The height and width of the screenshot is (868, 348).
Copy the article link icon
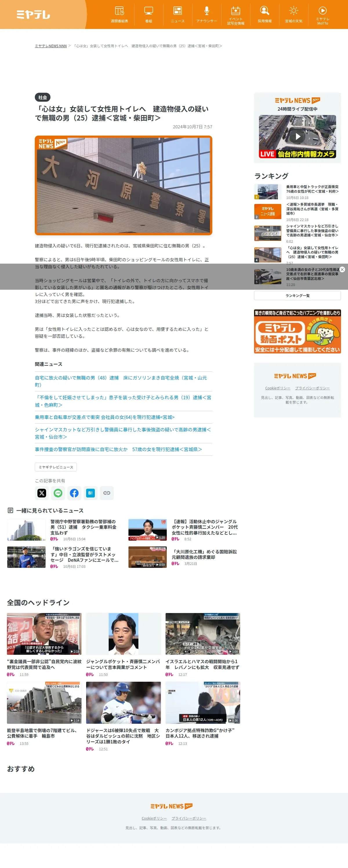coord(106,493)
